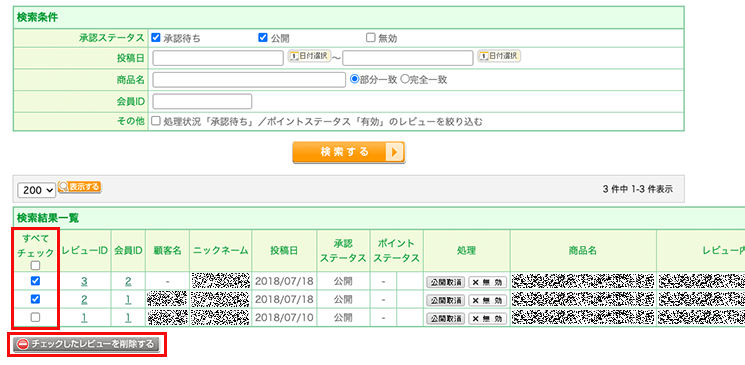Open the end date picker 日付選択
The width and height of the screenshot is (745, 365).
point(499,56)
